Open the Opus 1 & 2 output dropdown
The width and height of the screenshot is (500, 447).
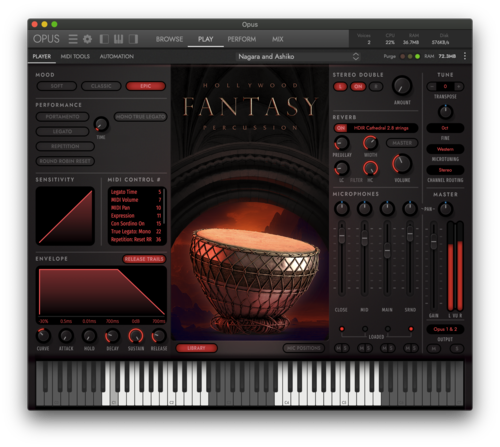[445, 329]
